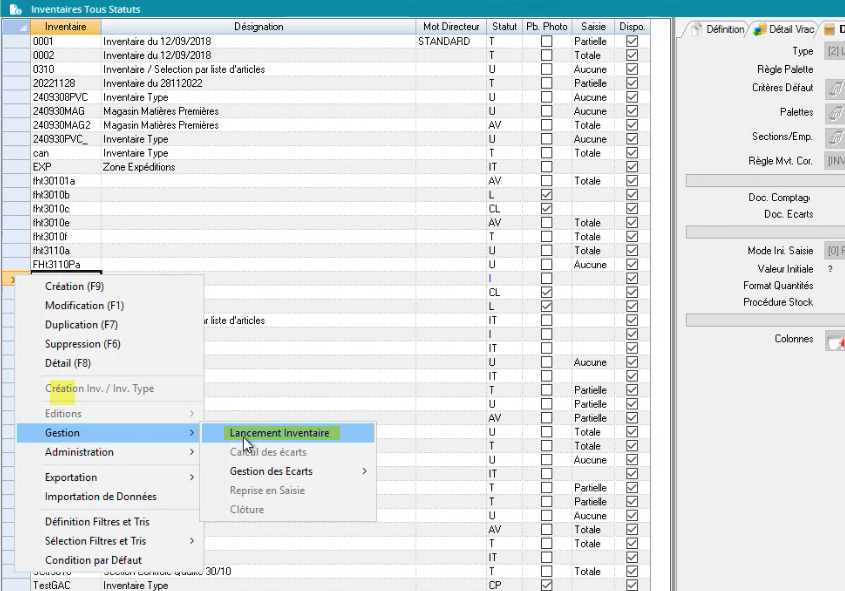This screenshot has height=591, width=845.
Task: Choose Duplication (F7) from context menu
Action: [x=81, y=325]
